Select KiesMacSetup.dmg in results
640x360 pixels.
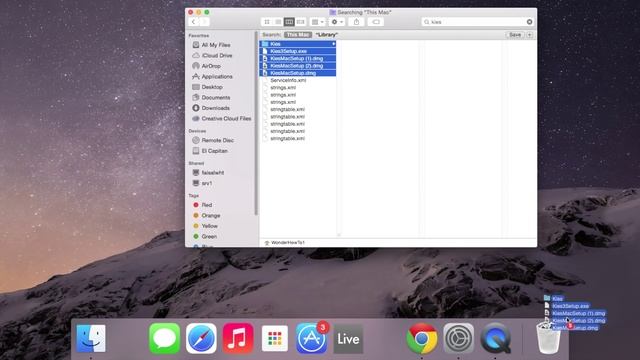coord(298,73)
